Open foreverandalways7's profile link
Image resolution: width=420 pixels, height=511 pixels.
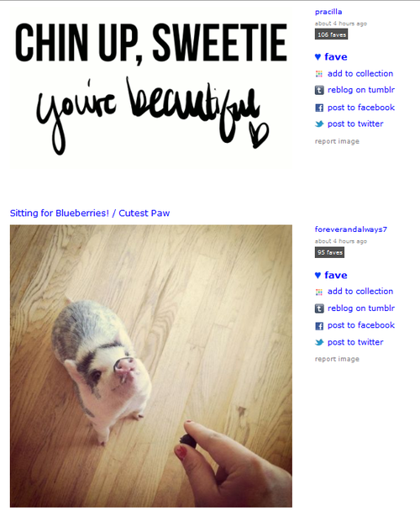point(350,229)
